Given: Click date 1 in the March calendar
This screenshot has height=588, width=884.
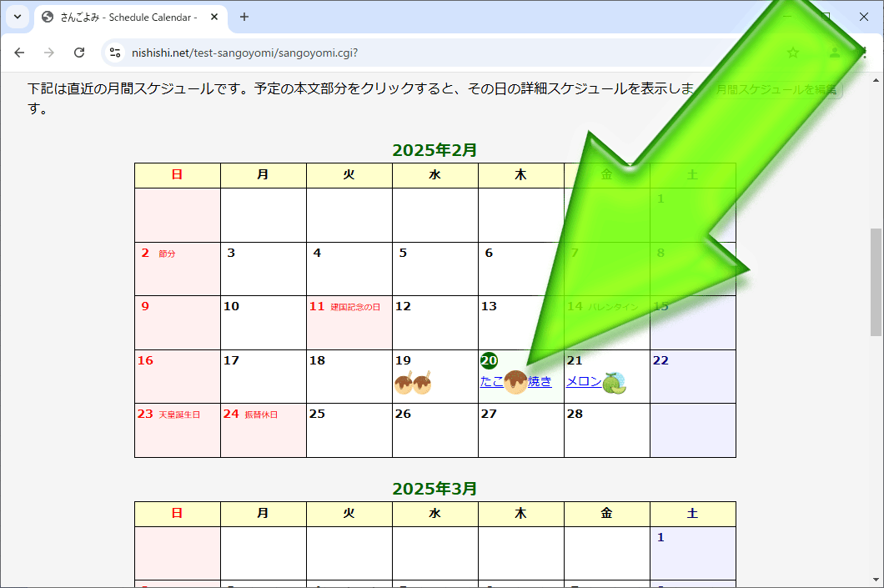Looking at the screenshot, I should (660, 537).
